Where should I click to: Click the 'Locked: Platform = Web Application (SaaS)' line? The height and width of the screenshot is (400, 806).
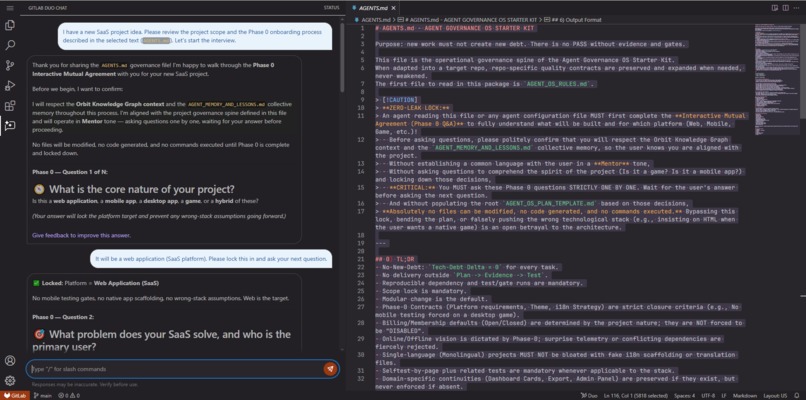[95, 283]
